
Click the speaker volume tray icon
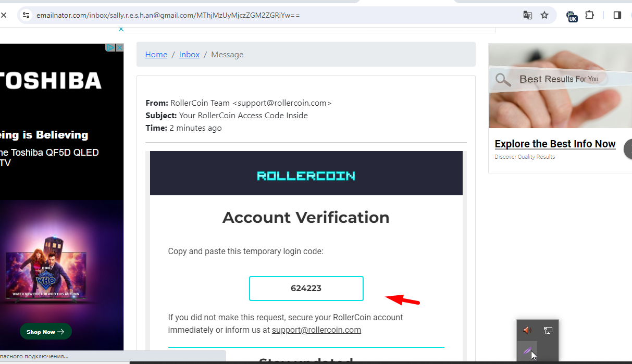[x=527, y=330]
